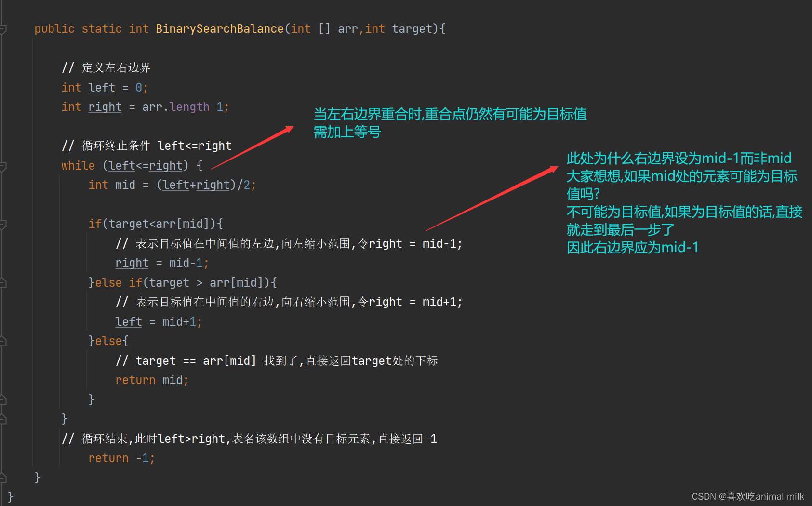Collapse the while loop fold marker
The width and height of the screenshot is (812, 506).
3,166
